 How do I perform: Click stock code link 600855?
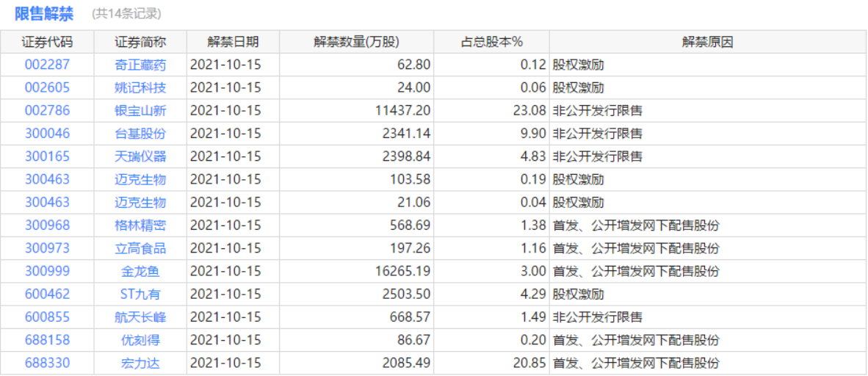pyautogui.click(x=47, y=317)
